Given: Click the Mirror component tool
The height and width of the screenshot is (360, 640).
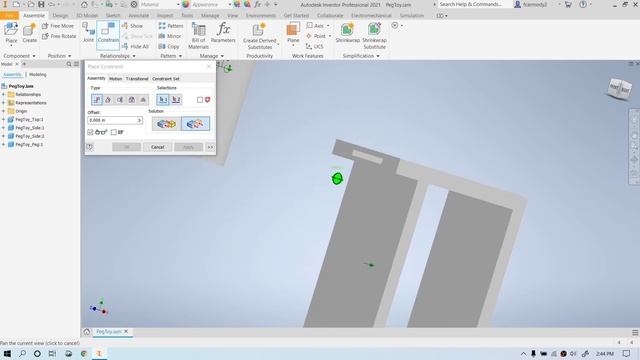Looking at the screenshot, I should 169,36.
